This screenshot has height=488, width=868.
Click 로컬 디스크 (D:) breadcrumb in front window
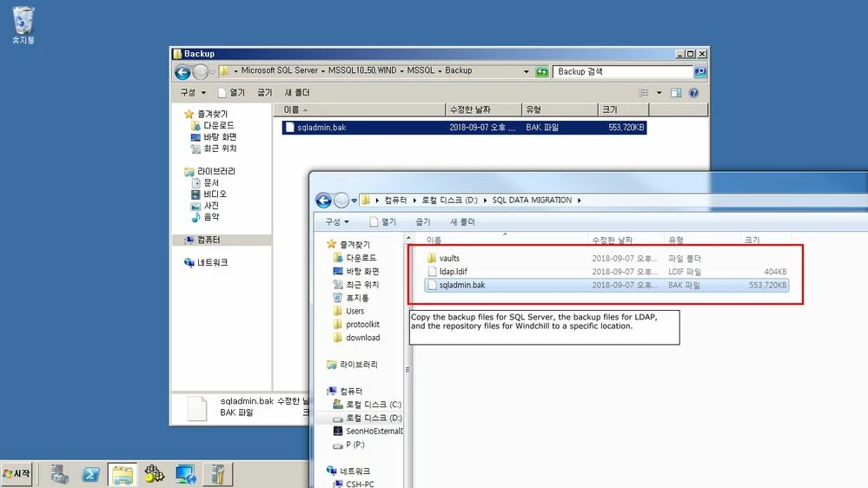(449, 201)
